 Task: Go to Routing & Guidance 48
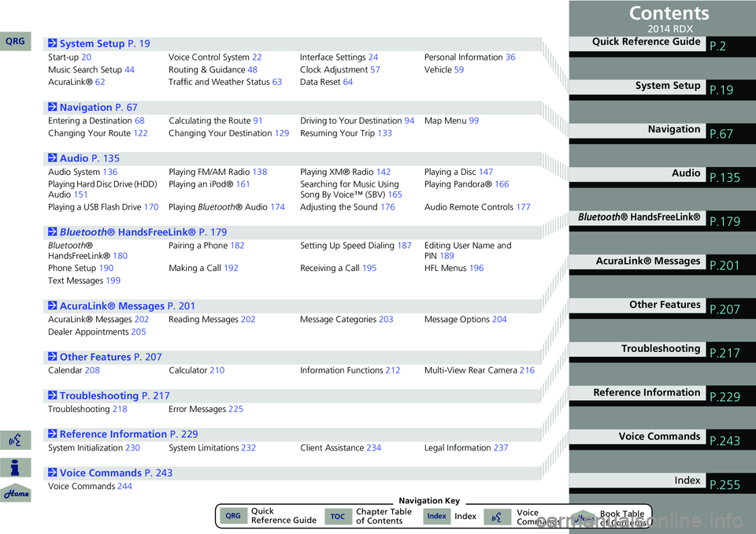click(x=213, y=69)
